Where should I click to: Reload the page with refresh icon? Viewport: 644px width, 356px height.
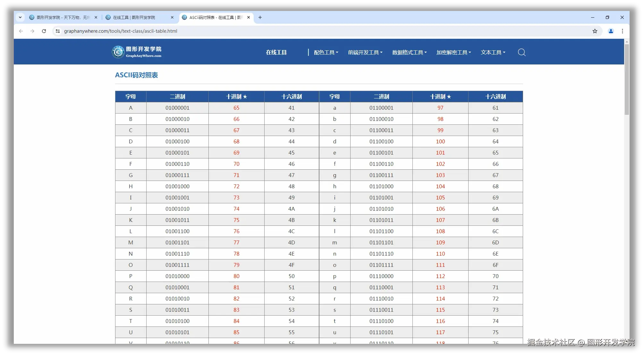[x=44, y=31]
